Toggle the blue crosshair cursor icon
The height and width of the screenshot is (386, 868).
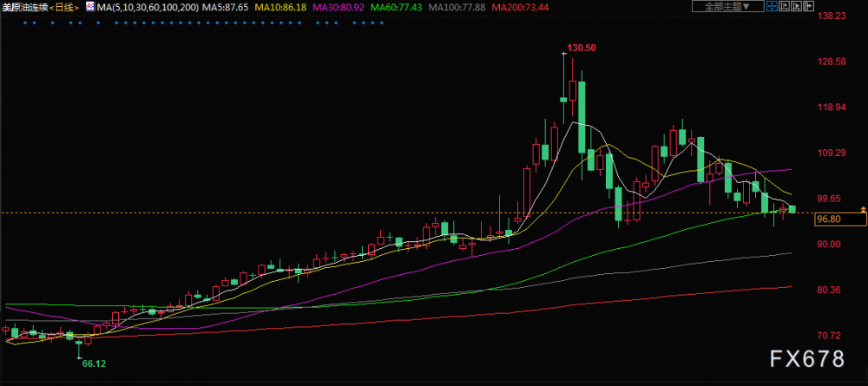click(x=773, y=6)
